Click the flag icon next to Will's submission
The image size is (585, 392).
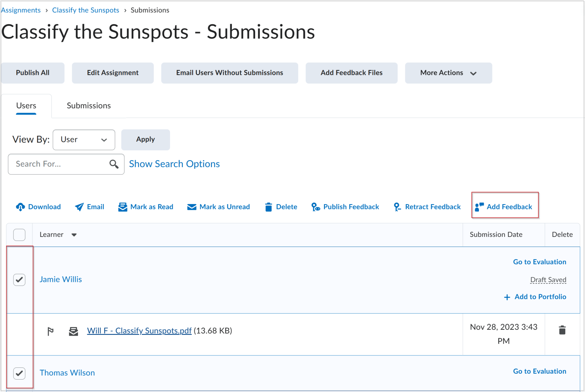point(50,331)
